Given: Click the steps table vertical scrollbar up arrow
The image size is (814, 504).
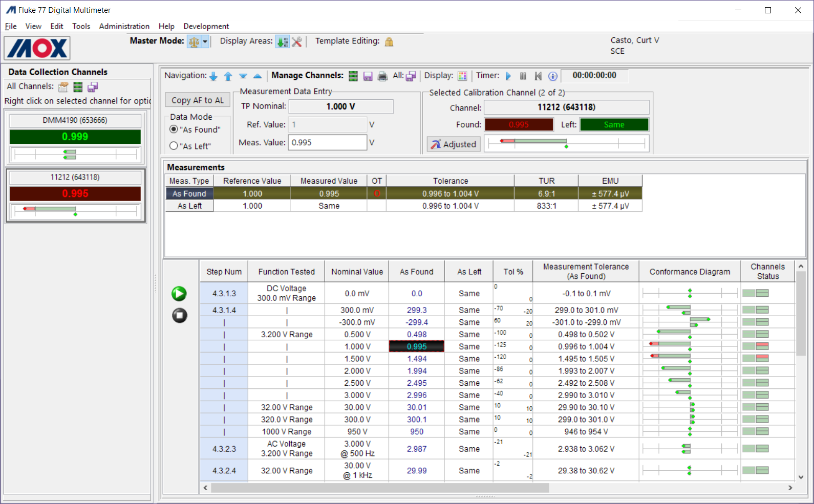Looking at the screenshot, I should (801, 266).
